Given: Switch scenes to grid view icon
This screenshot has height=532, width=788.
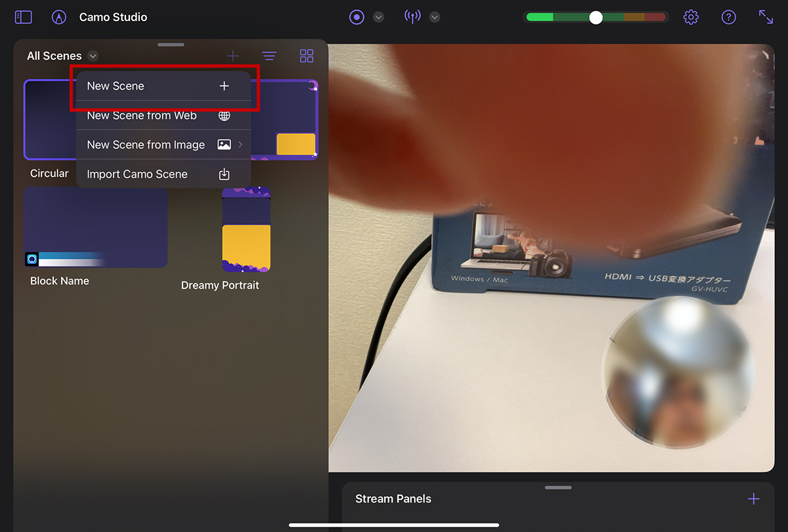Looking at the screenshot, I should point(307,56).
